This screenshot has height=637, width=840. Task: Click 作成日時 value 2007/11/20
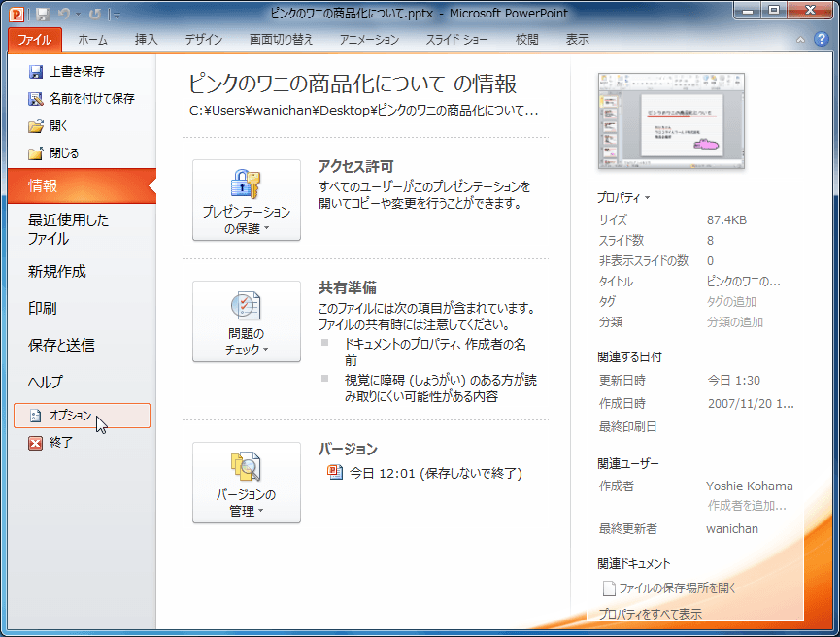tap(751, 403)
